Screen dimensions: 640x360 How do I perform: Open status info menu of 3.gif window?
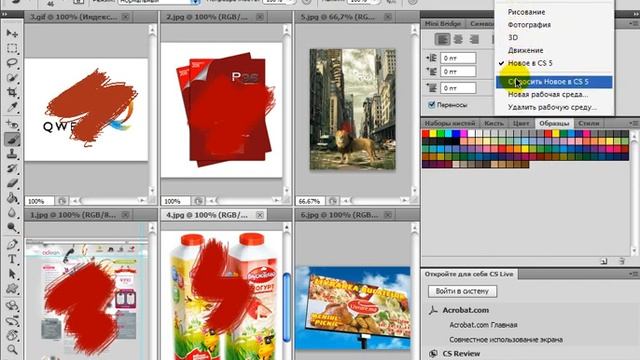click(x=62, y=201)
